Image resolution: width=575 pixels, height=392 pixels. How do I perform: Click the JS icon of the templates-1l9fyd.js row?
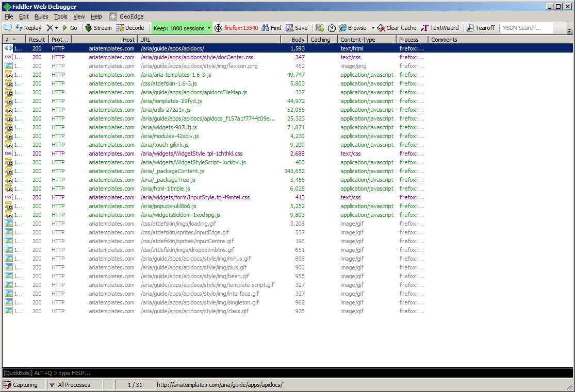pyautogui.click(x=8, y=101)
